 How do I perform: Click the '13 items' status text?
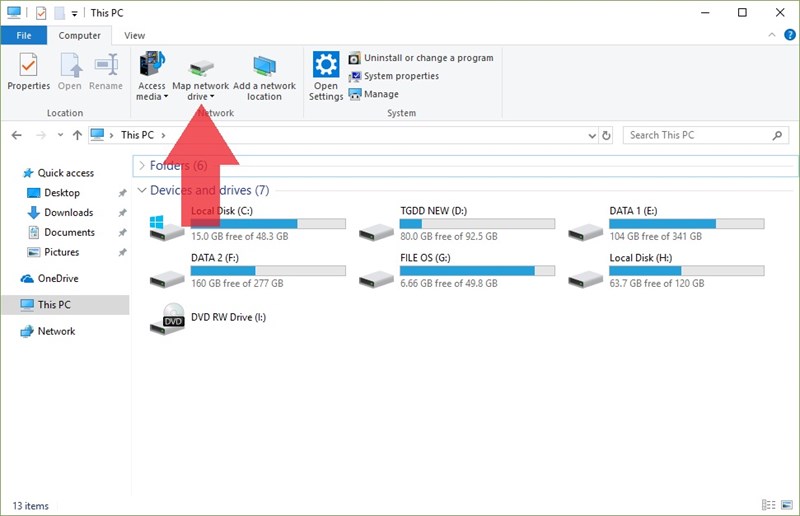tap(31, 506)
